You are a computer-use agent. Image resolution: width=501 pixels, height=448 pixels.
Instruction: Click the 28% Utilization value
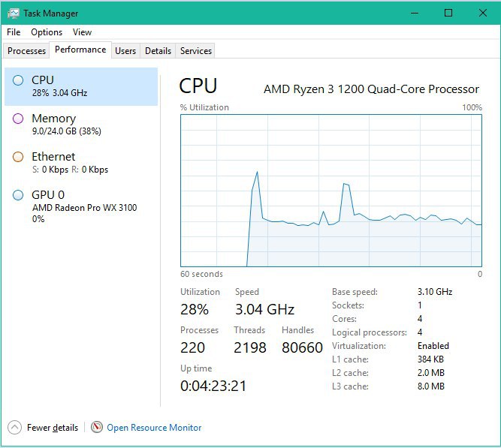195,309
